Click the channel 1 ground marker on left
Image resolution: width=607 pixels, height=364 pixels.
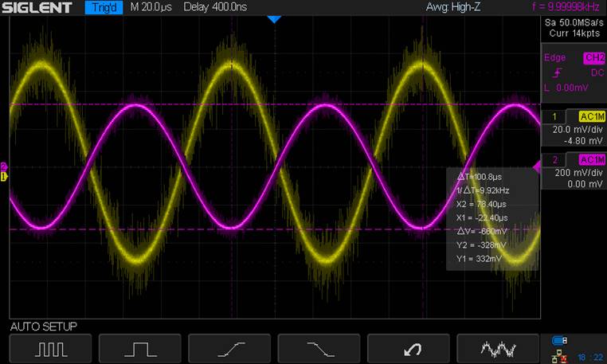[3, 177]
